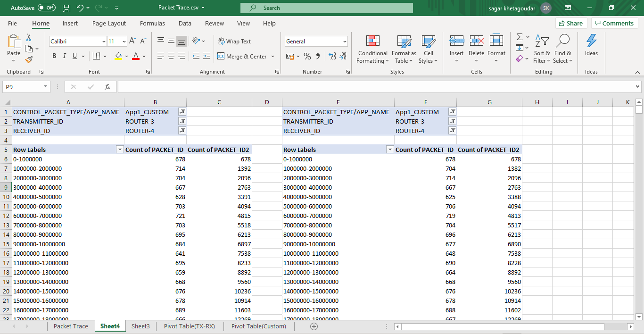This screenshot has height=334, width=644.
Task: Switch to the Pivot Table(TX-RX) sheet
Action: coord(189,326)
